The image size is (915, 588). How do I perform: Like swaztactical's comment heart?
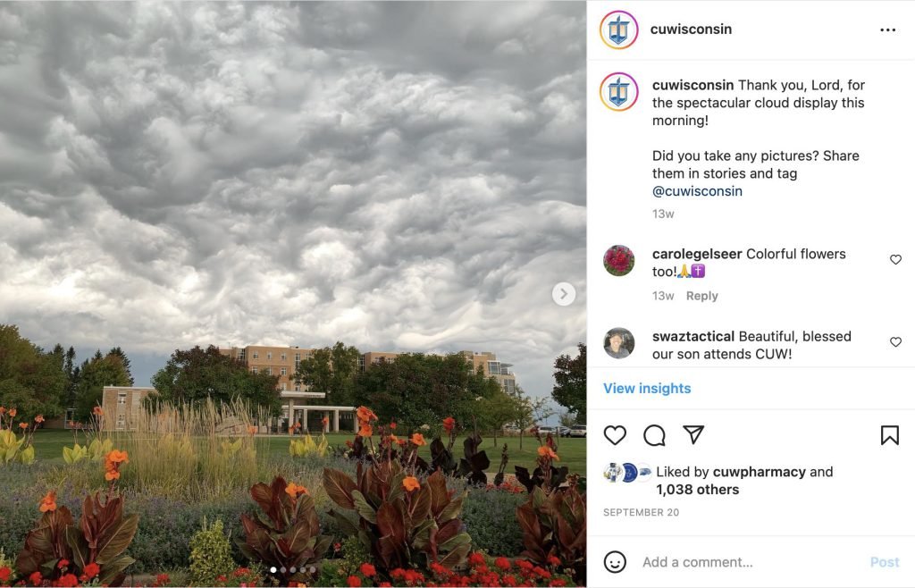pos(895,342)
